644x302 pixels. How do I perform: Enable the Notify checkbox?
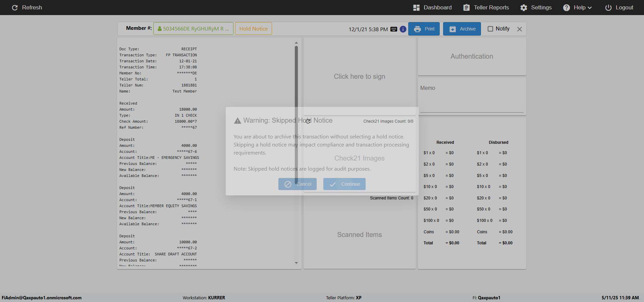click(490, 29)
